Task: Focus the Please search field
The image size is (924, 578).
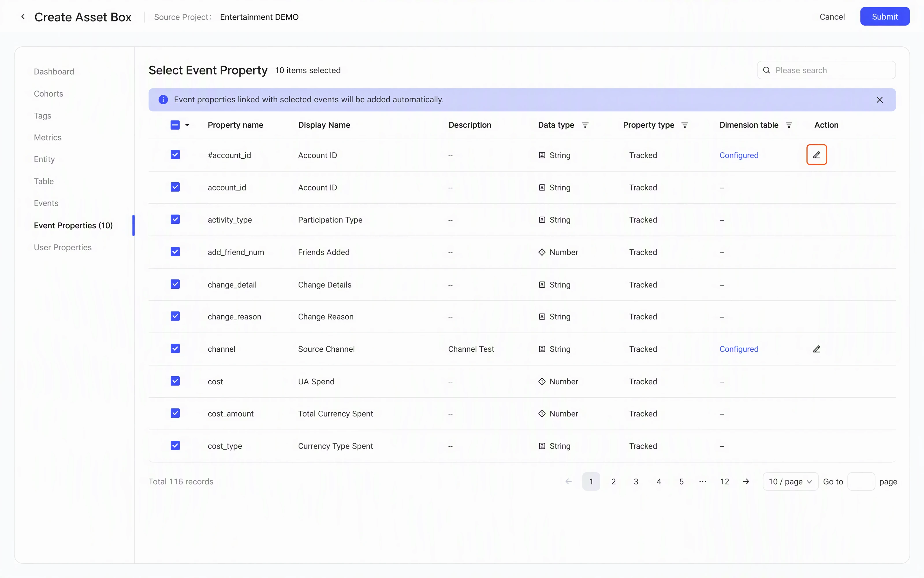Action: click(x=826, y=70)
